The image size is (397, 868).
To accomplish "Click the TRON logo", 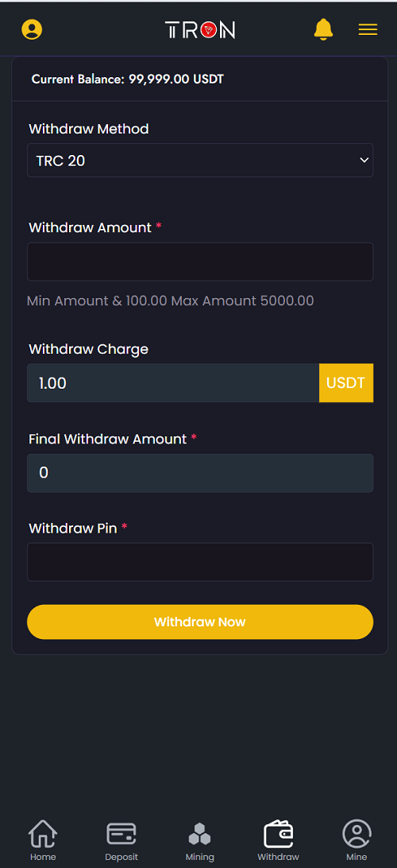I will click(200, 30).
